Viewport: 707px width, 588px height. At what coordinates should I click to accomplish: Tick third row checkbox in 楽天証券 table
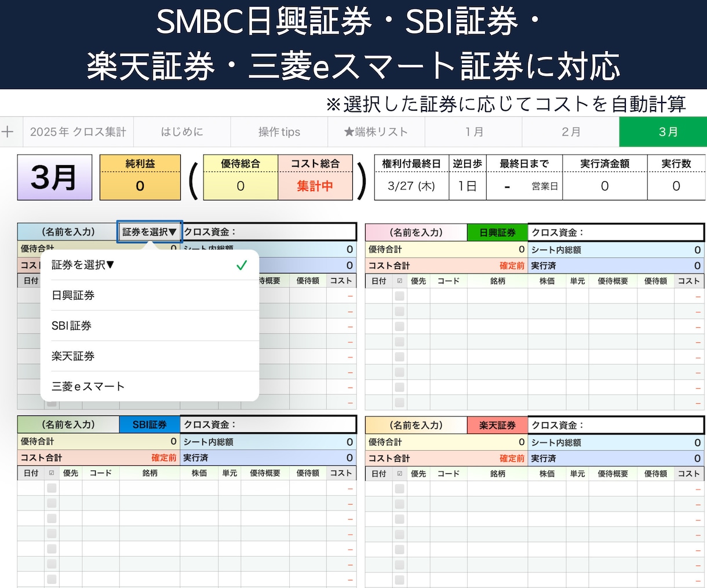(x=399, y=519)
